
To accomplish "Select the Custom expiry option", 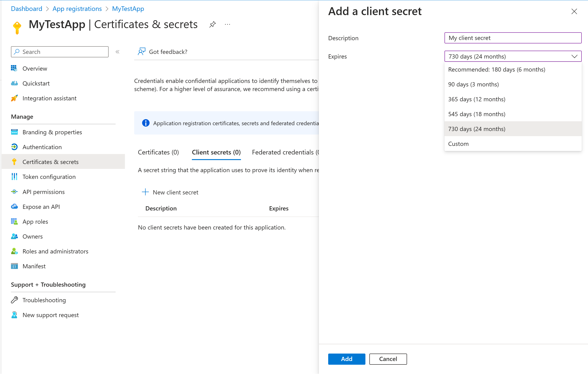I will 513,144.
